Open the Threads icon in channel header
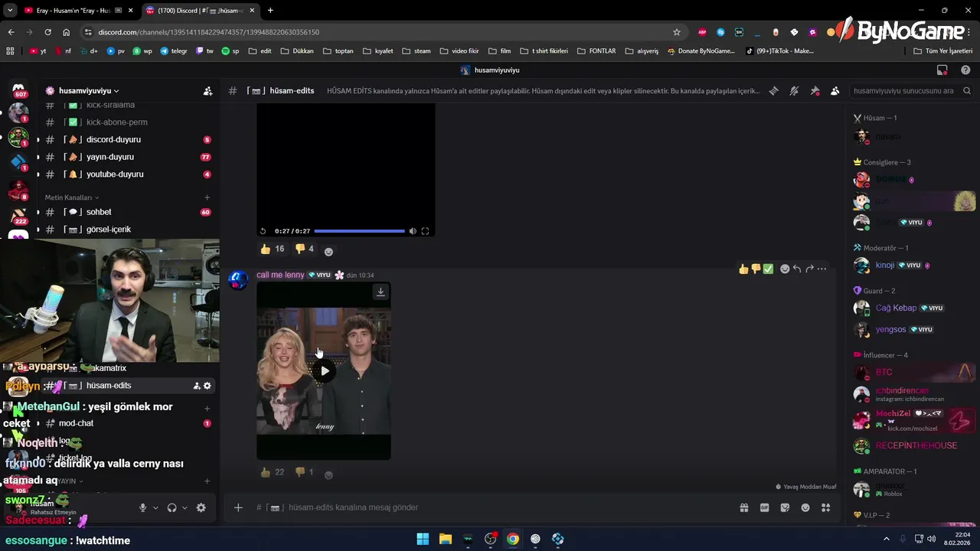 [774, 90]
